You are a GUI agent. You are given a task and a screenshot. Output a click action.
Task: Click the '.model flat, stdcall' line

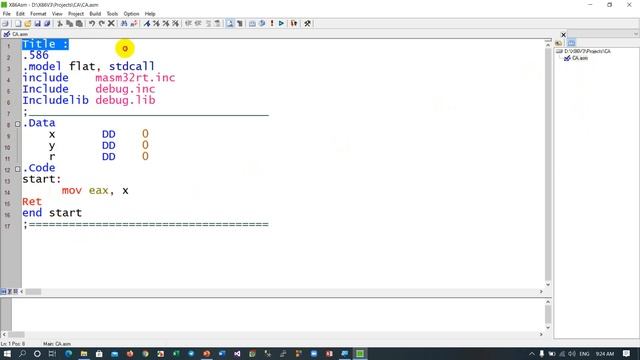(x=89, y=66)
